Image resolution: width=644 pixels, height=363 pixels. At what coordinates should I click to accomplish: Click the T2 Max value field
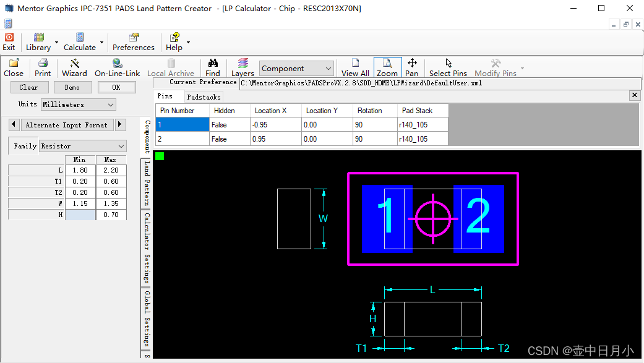pyautogui.click(x=111, y=192)
